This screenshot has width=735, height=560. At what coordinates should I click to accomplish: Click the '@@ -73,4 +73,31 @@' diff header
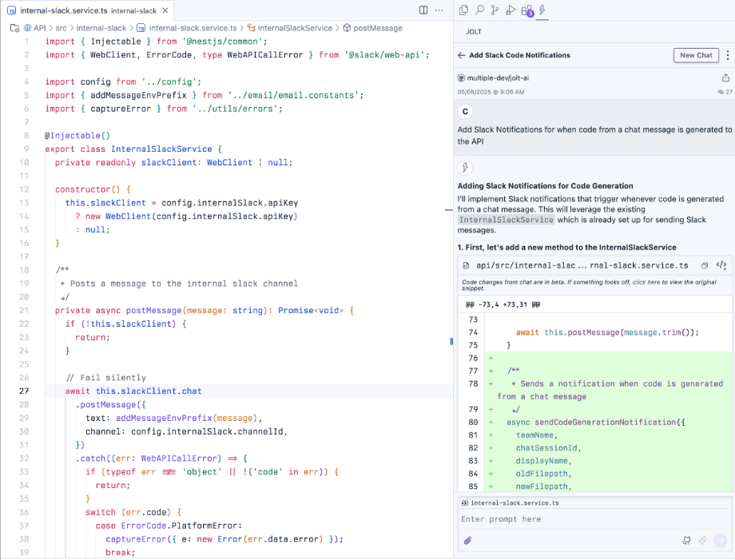pos(503,304)
